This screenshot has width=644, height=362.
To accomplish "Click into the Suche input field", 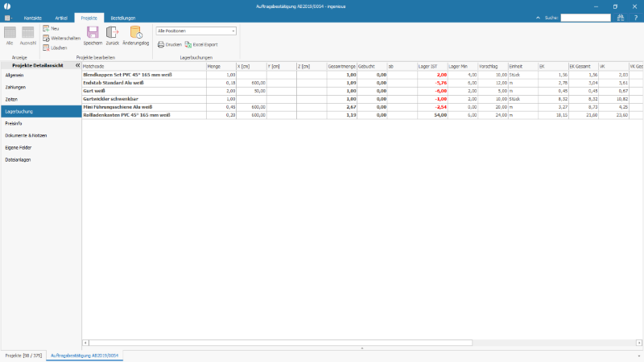I will [x=586, y=18].
